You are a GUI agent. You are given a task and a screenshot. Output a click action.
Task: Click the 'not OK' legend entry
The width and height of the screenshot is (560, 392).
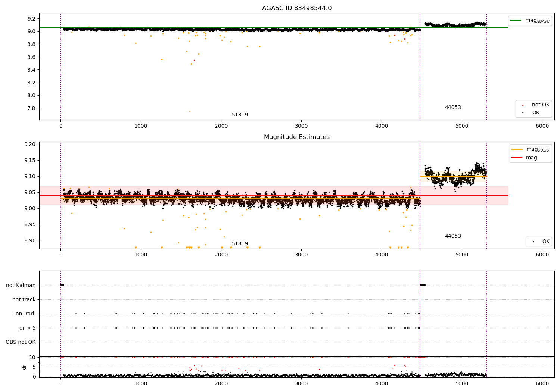pyautogui.click(x=541, y=105)
